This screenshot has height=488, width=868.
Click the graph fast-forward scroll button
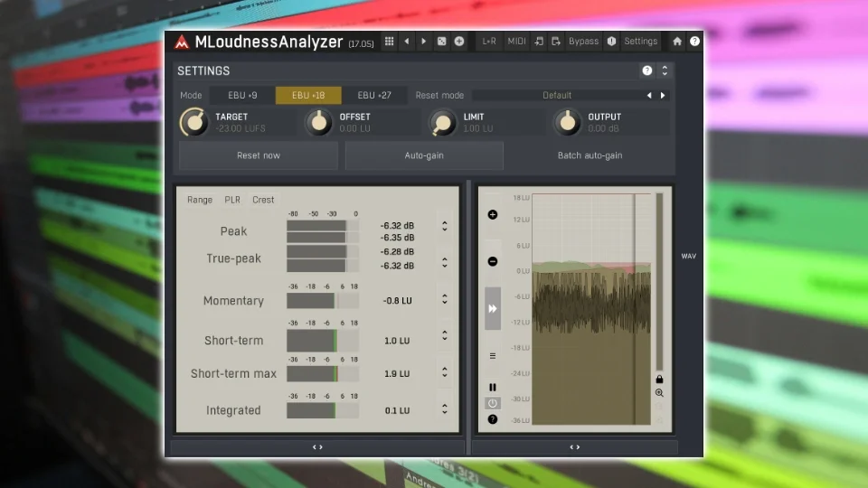point(493,309)
